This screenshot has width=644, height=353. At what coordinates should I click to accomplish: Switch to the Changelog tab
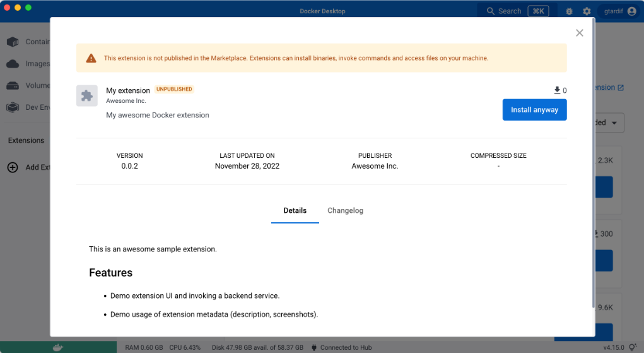click(345, 211)
